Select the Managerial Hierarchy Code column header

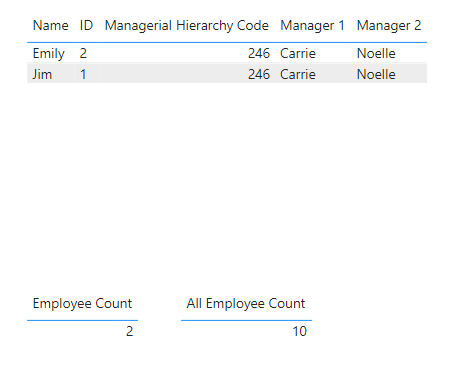click(x=187, y=26)
